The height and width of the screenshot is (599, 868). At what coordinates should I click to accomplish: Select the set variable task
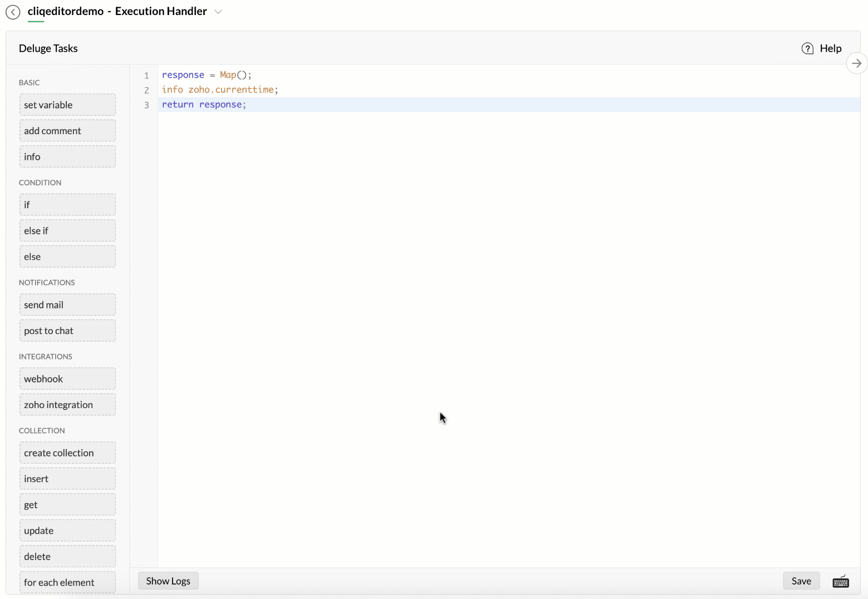tap(67, 105)
